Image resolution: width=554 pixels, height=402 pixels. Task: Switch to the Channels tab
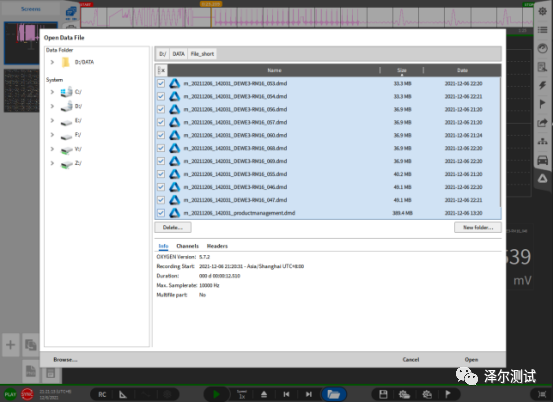[187, 246]
